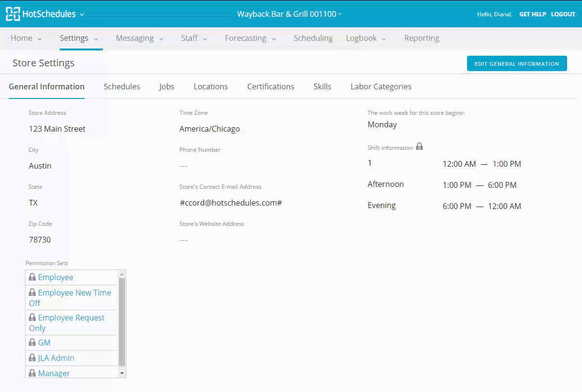Click the lock icon next to Manager

click(x=32, y=373)
